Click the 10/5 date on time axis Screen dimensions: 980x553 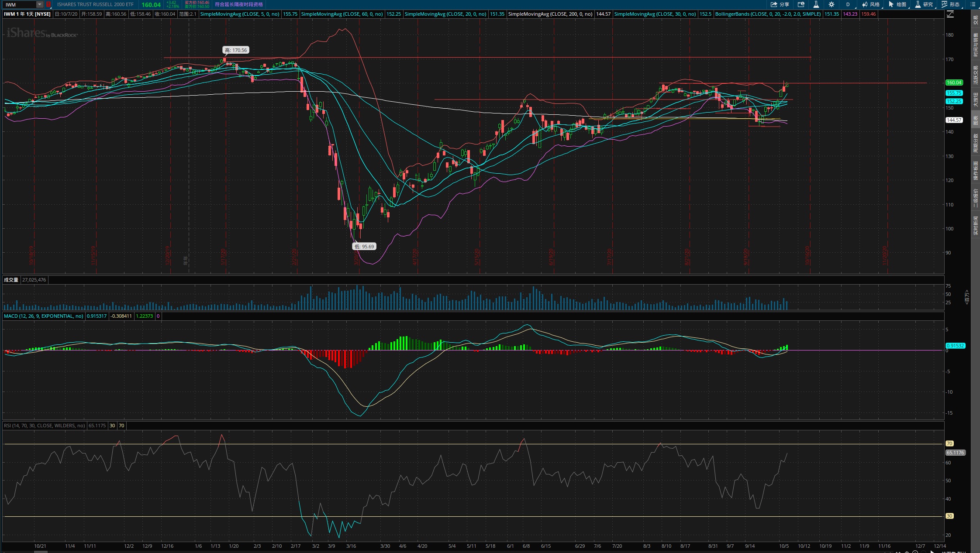[x=784, y=546]
